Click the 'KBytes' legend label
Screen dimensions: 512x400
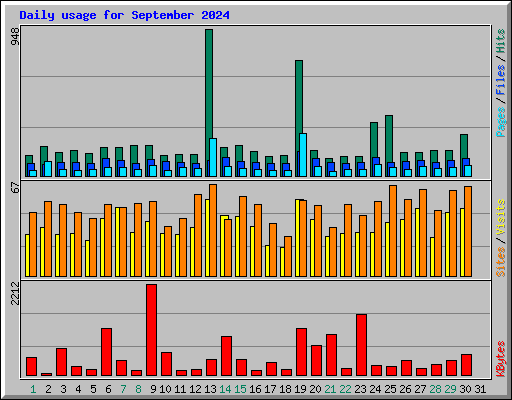(500, 359)
